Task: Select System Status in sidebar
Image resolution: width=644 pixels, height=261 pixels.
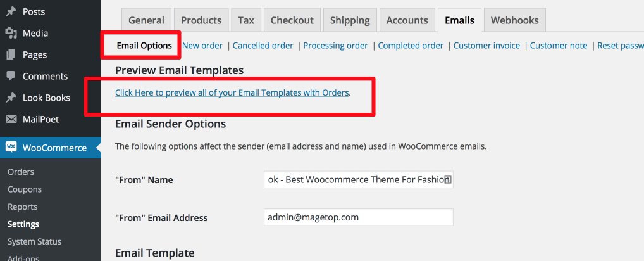Action: click(x=35, y=242)
